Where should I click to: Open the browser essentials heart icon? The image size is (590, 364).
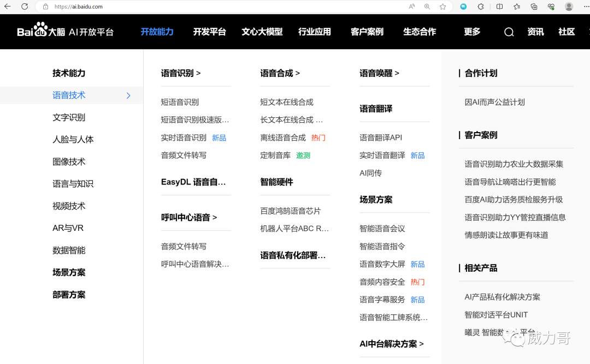point(551,7)
